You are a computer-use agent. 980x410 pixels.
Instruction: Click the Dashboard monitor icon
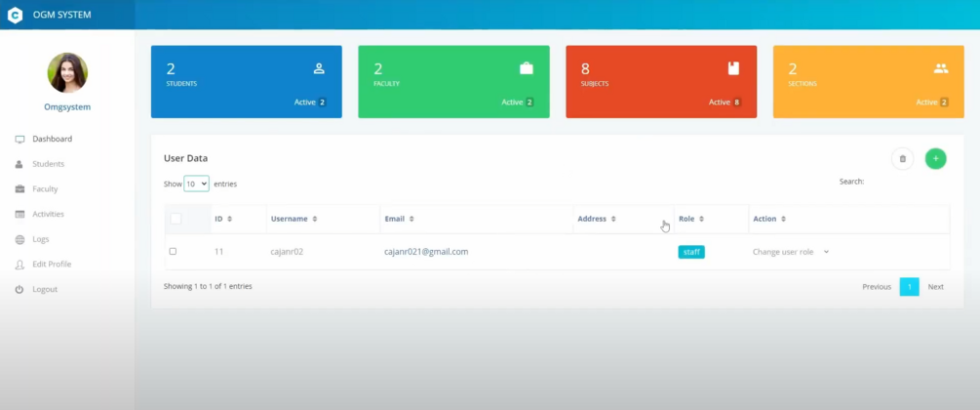click(20, 139)
